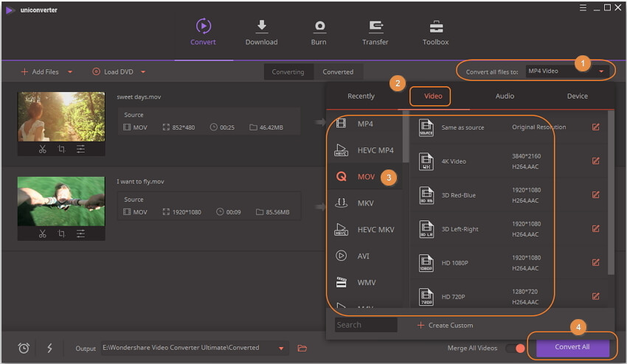This screenshot has width=627, height=364.
Task: Click Create Custom
Action: pyautogui.click(x=445, y=325)
